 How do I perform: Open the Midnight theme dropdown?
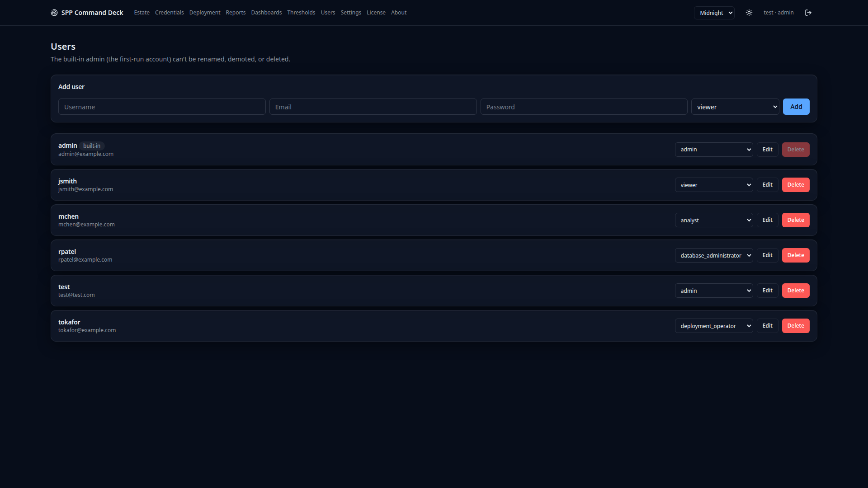pos(714,13)
